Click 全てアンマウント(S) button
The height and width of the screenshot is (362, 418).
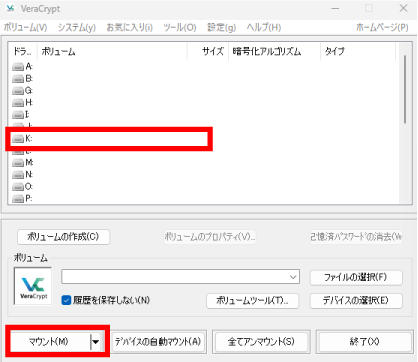[x=261, y=342]
